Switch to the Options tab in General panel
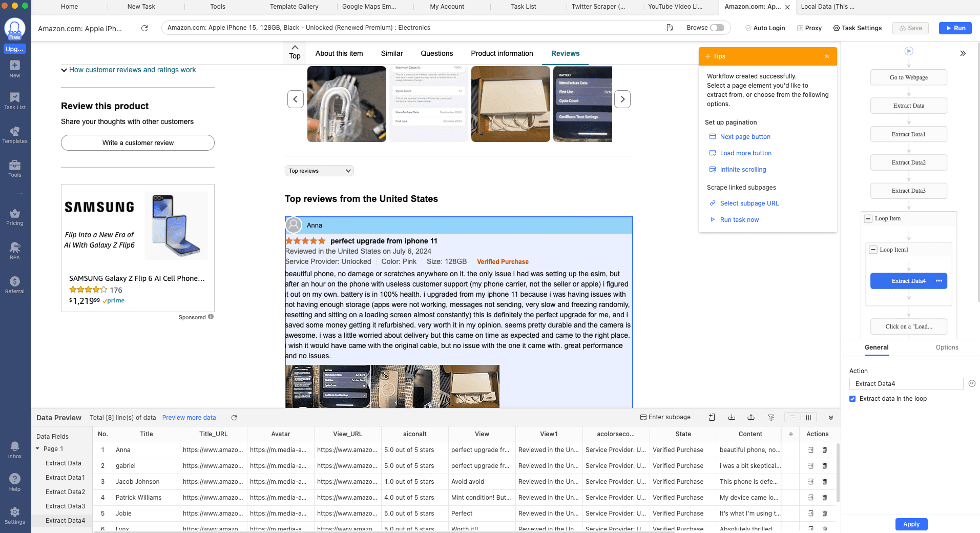 946,347
